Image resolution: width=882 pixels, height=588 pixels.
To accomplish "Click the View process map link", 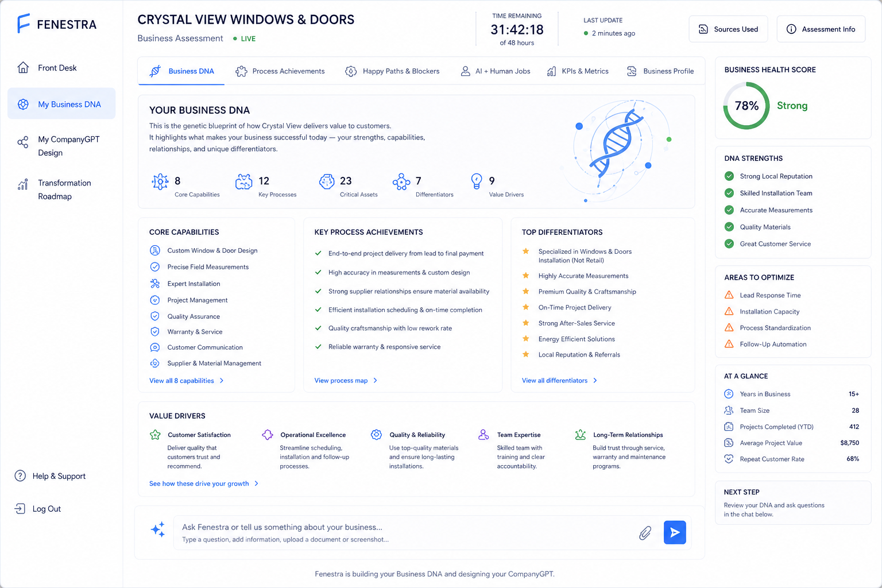I will point(341,381).
